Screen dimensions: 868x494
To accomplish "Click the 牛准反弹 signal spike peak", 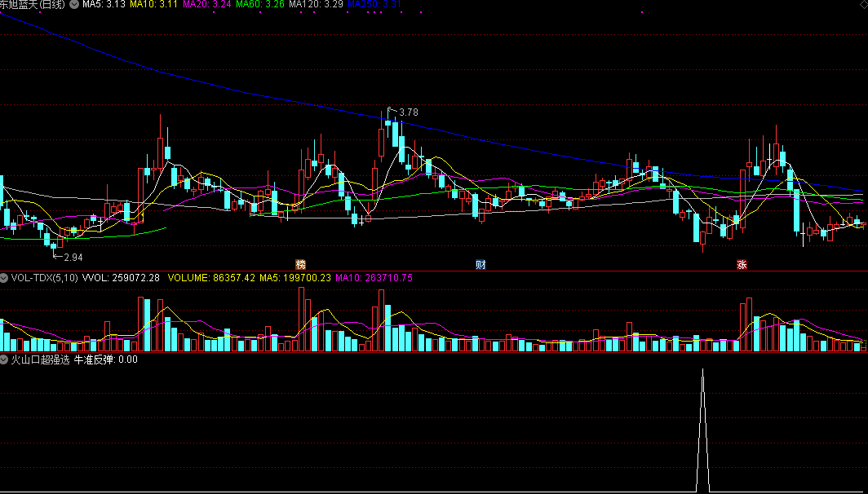I will [702, 370].
